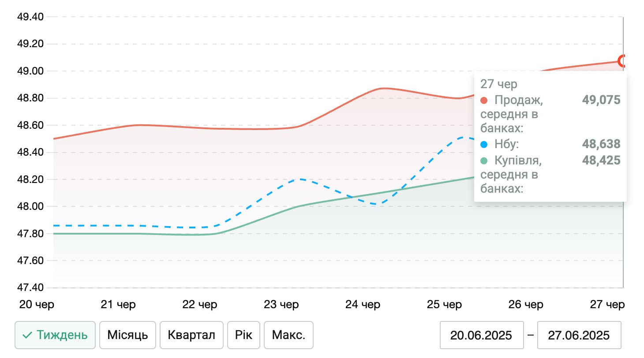Click the green Купівля legend dot
This screenshot has height=358, width=644.
[x=484, y=160]
